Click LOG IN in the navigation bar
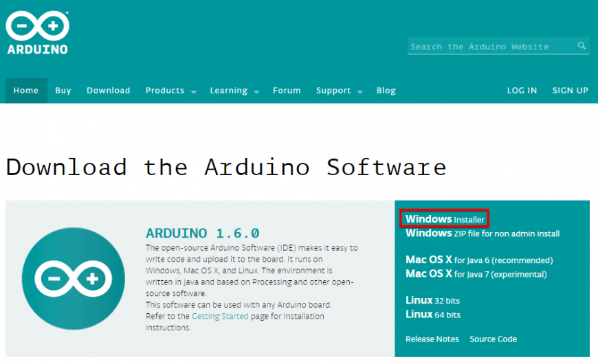 coord(522,91)
